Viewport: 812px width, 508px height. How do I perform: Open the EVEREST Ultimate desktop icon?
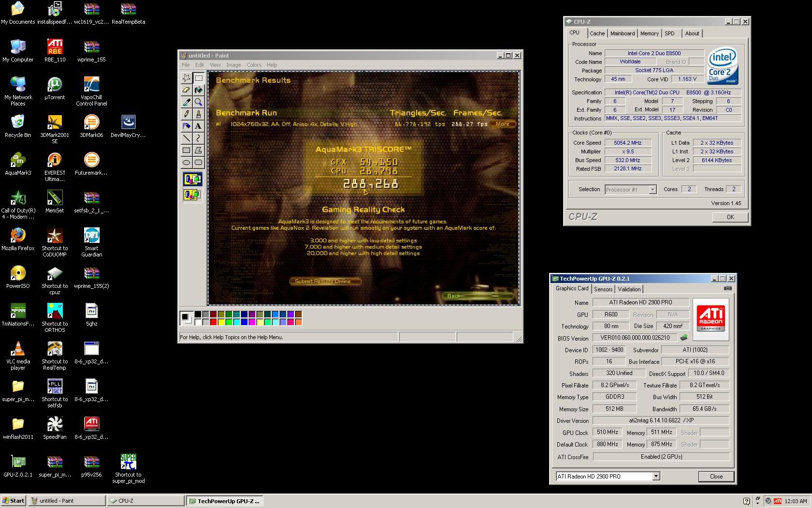(55, 167)
